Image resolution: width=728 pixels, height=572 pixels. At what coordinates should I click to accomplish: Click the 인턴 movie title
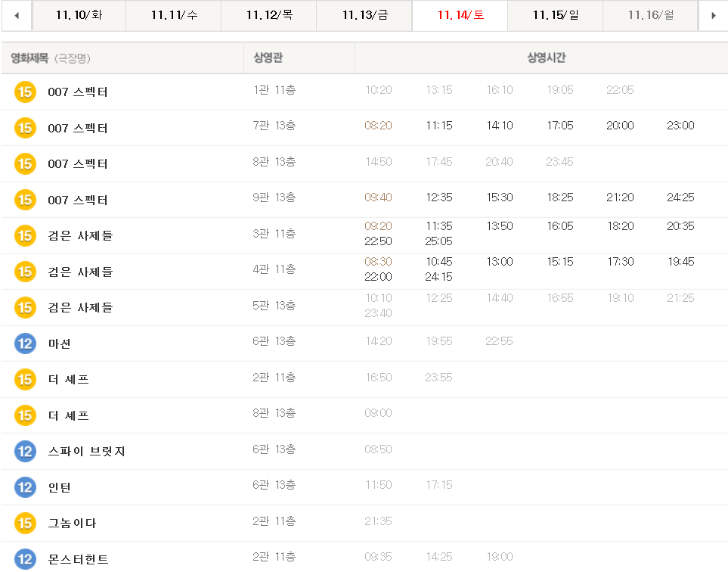[x=60, y=487]
